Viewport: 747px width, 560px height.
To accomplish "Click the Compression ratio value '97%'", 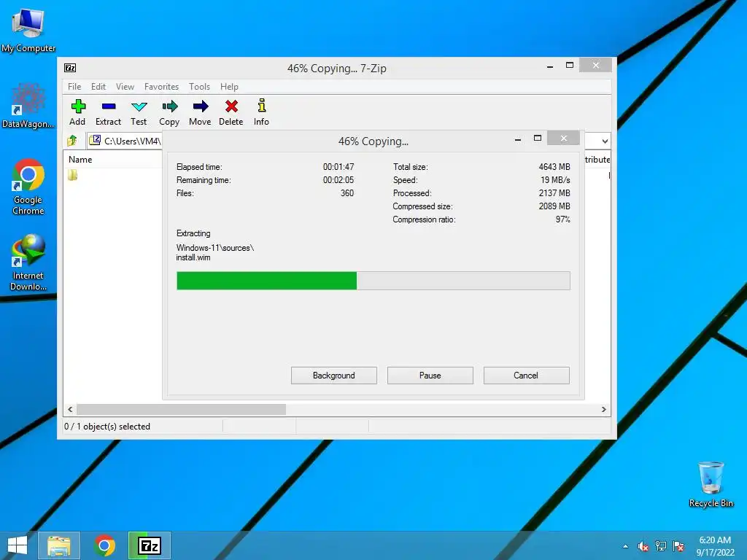I will coord(562,219).
